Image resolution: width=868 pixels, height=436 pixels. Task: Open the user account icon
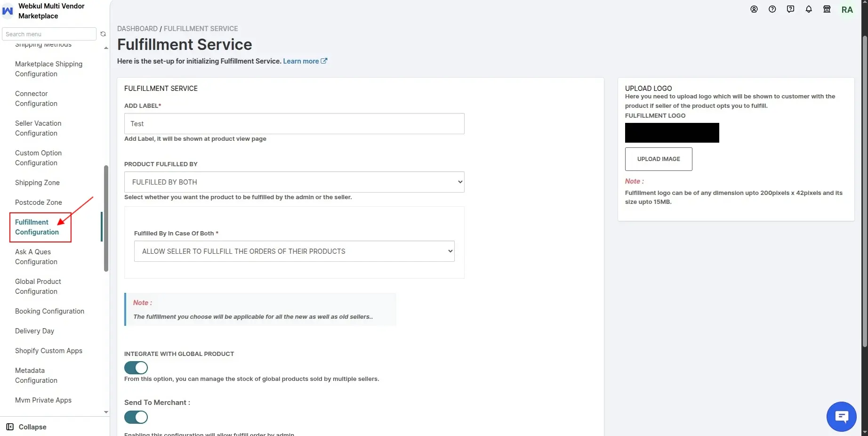pos(754,9)
